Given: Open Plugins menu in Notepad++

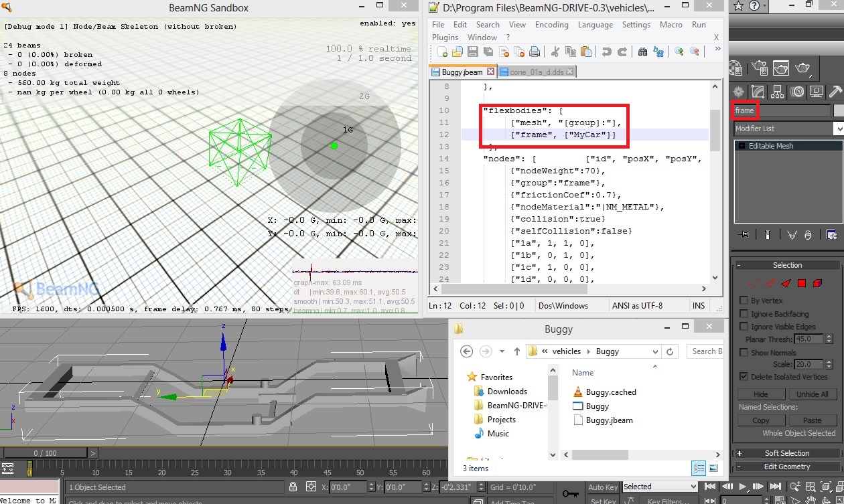Looking at the screenshot, I should 445,37.
